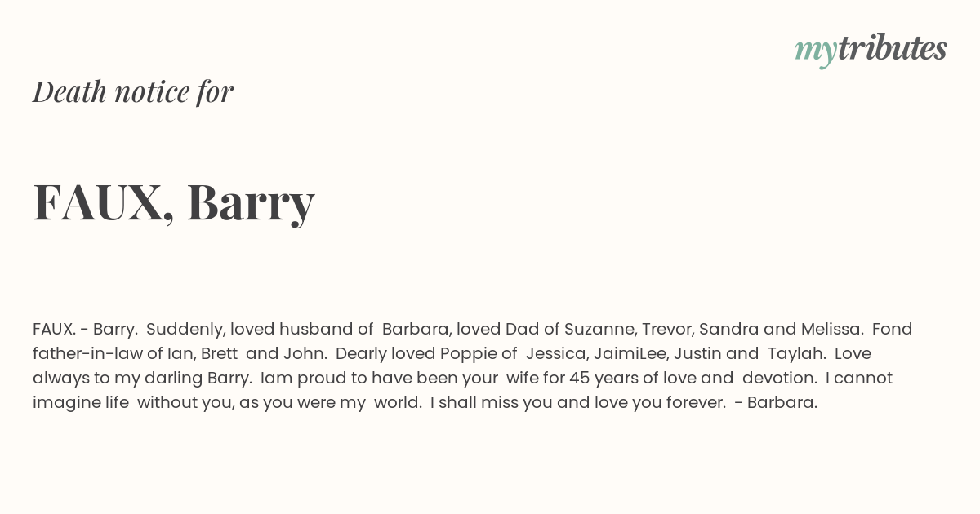This screenshot has height=514, width=980.
Task: Click the horizontal divider line
Action: click(490, 290)
